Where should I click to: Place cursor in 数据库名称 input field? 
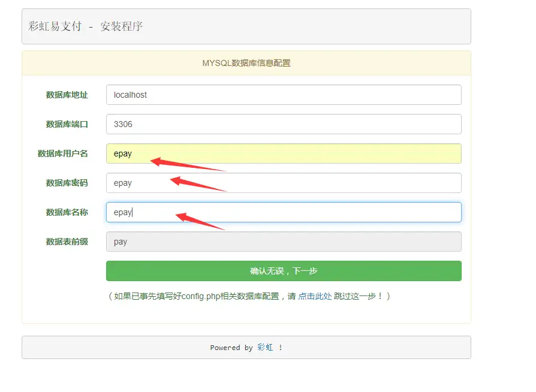[x=283, y=212]
